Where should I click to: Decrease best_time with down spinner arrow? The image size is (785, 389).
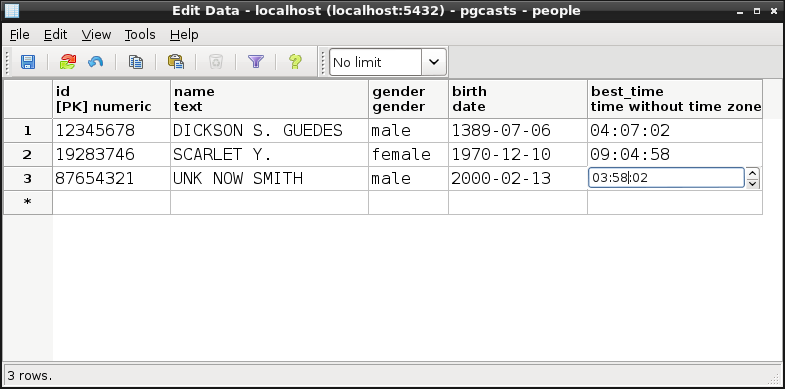[x=752, y=183]
